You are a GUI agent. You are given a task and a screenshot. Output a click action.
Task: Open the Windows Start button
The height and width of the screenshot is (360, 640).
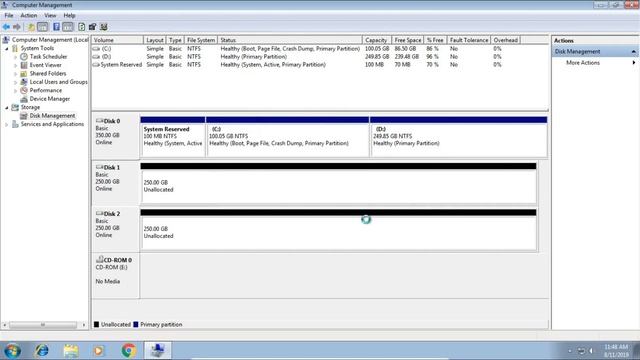click(12, 351)
